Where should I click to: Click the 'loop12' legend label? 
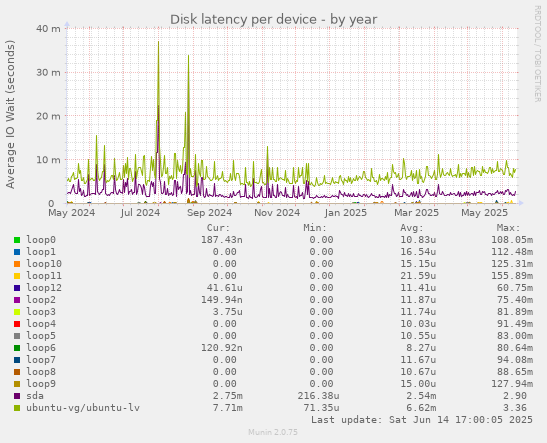tap(44, 288)
